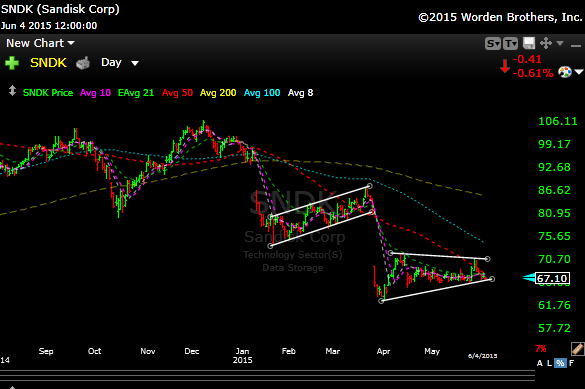Click the -0.61% percent change value
The width and height of the screenshot is (585, 389).
click(x=533, y=73)
